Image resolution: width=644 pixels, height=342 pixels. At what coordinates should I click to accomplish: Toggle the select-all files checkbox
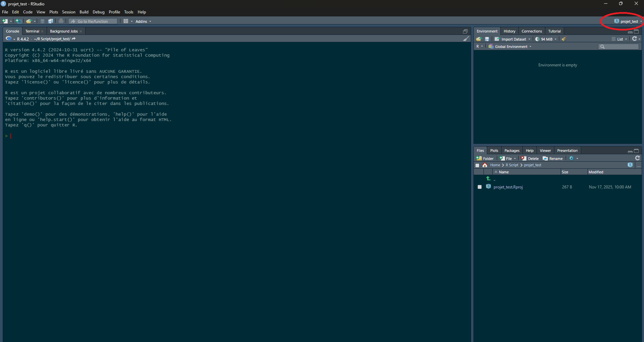(477, 165)
